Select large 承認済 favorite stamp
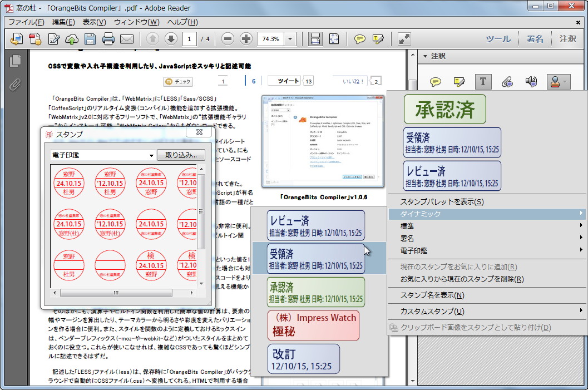This screenshot has width=588, height=390. (x=444, y=109)
